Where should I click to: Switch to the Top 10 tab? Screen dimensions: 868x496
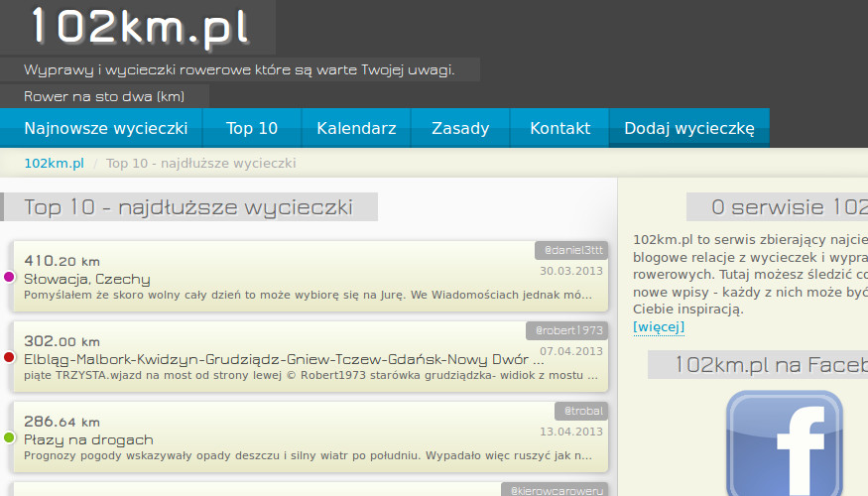click(252, 128)
